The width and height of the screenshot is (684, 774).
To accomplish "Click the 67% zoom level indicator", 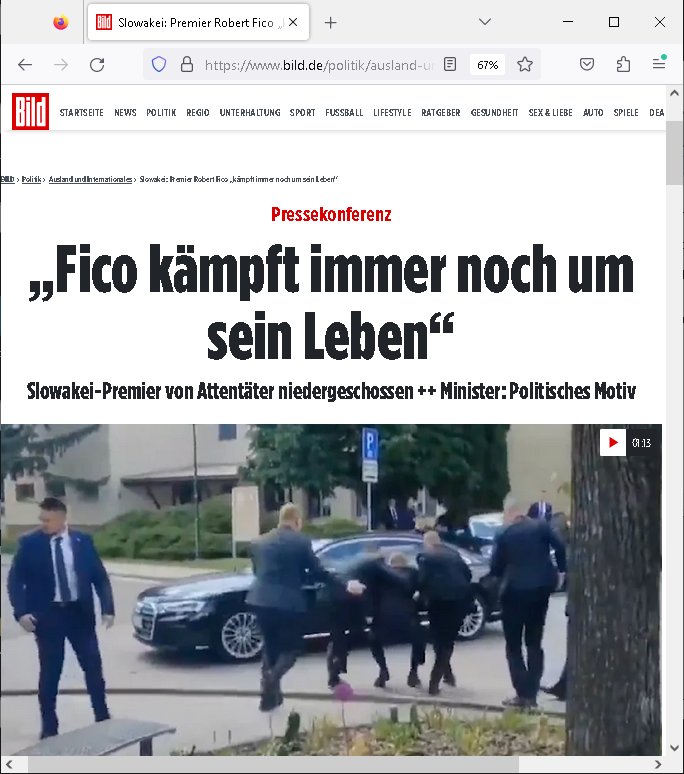I will click(x=487, y=65).
